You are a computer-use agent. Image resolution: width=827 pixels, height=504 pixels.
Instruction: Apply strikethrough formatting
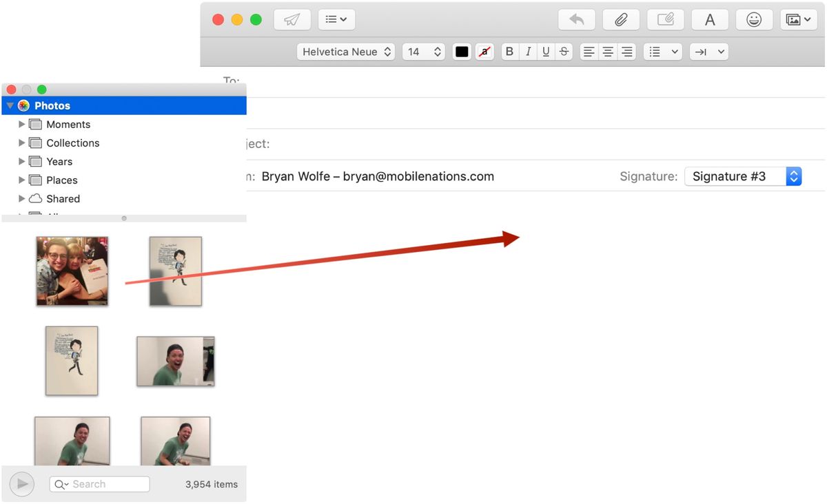pos(564,52)
